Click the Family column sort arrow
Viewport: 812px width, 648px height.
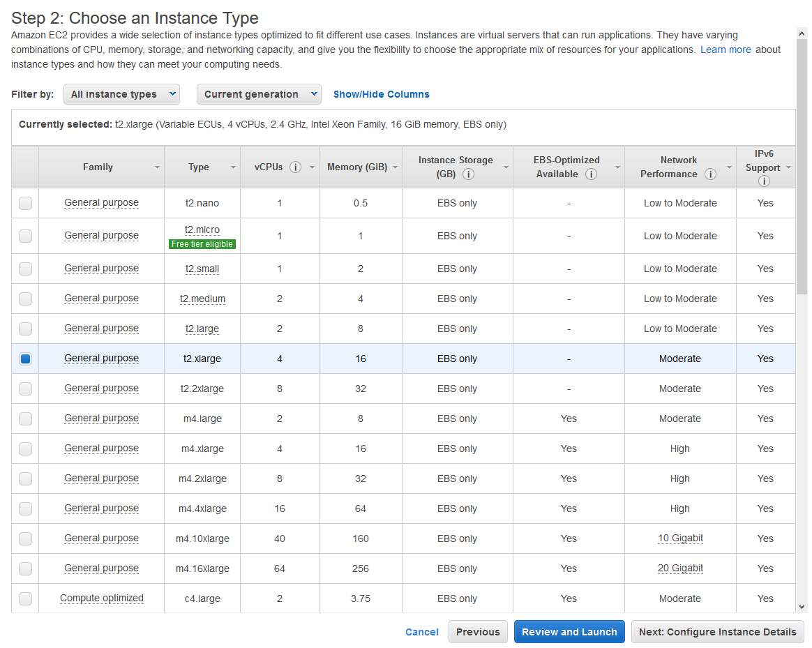[x=157, y=167]
